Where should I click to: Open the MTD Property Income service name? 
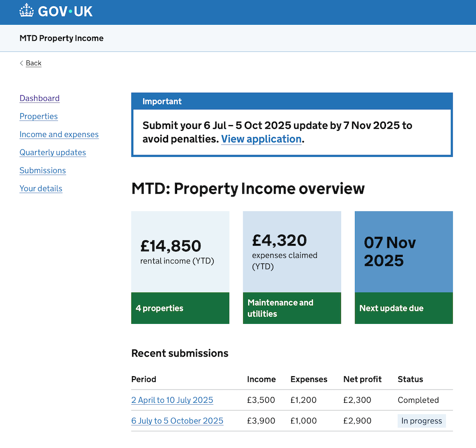click(x=61, y=38)
